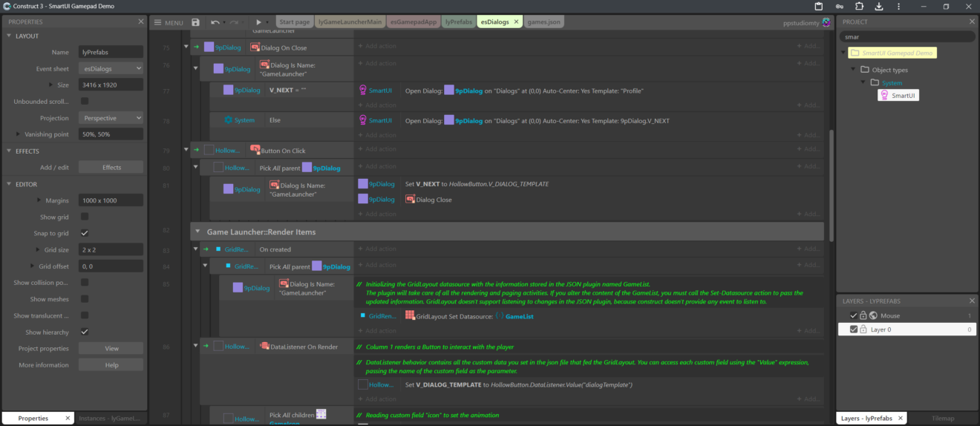Open preview options dropdown next to play

(x=269, y=22)
